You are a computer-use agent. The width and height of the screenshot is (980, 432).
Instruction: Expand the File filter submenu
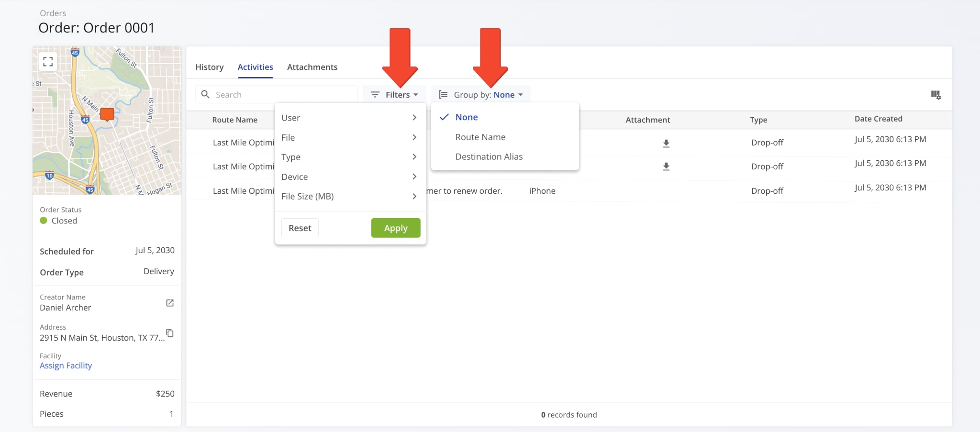tap(350, 137)
